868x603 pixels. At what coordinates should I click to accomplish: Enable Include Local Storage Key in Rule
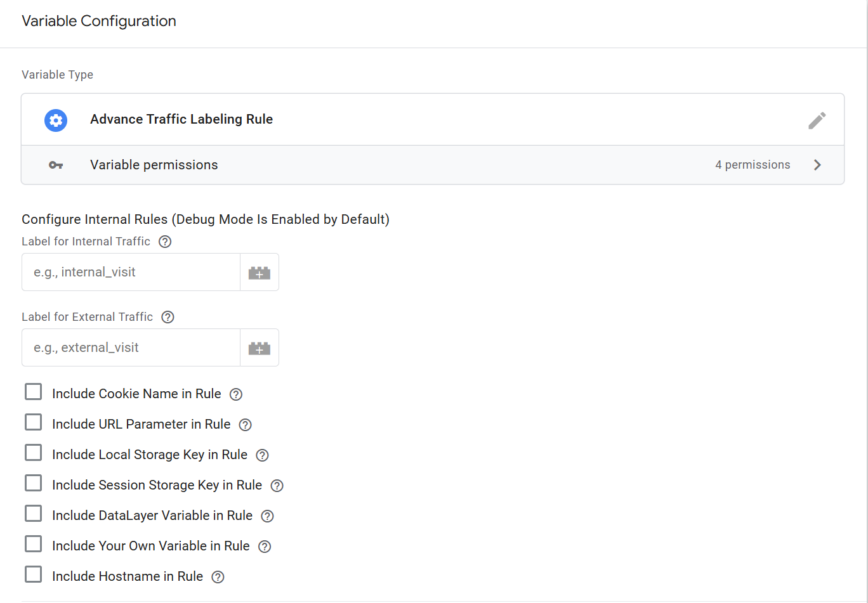(x=33, y=452)
